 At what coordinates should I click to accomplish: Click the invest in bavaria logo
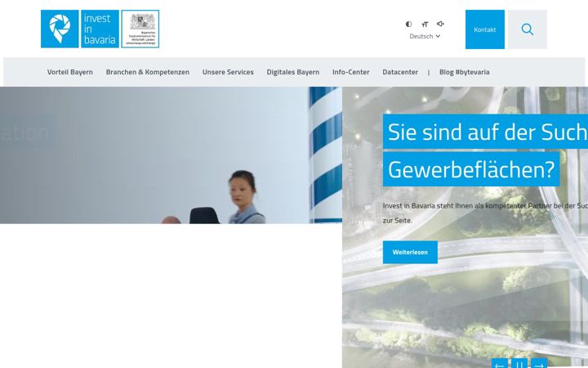(x=80, y=29)
